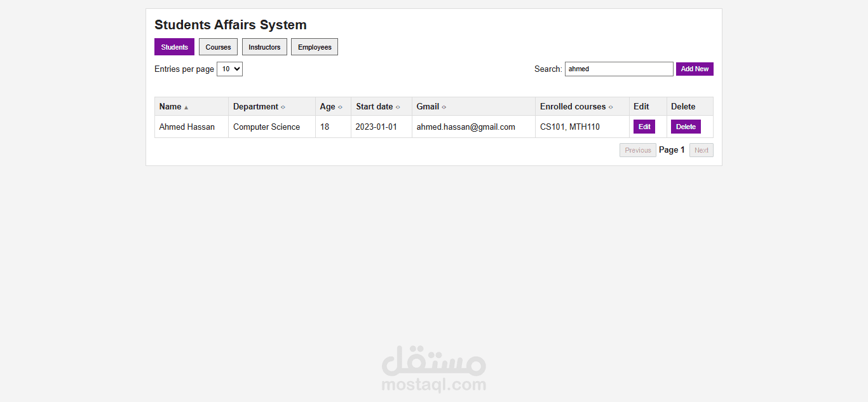Click the age value 18
This screenshot has height=402, width=868.
325,127
